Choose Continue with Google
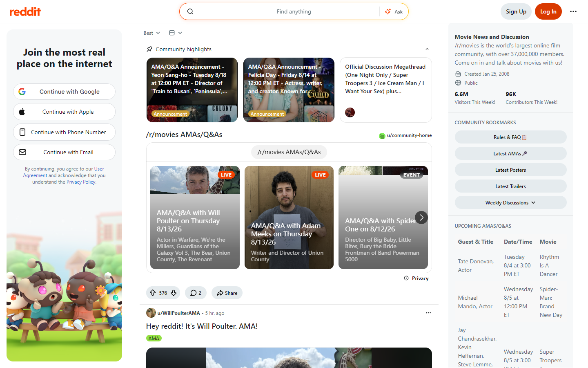The height and width of the screenshot is (368, 588). 65,92
